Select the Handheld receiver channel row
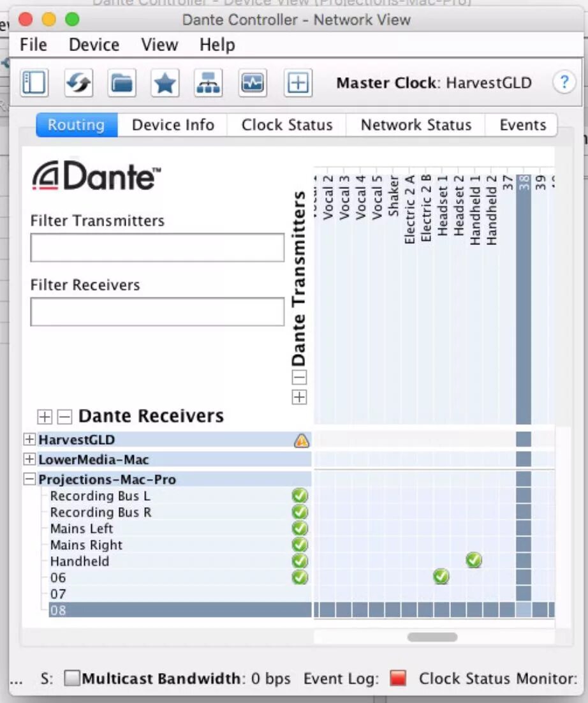 tap(180, 561)
